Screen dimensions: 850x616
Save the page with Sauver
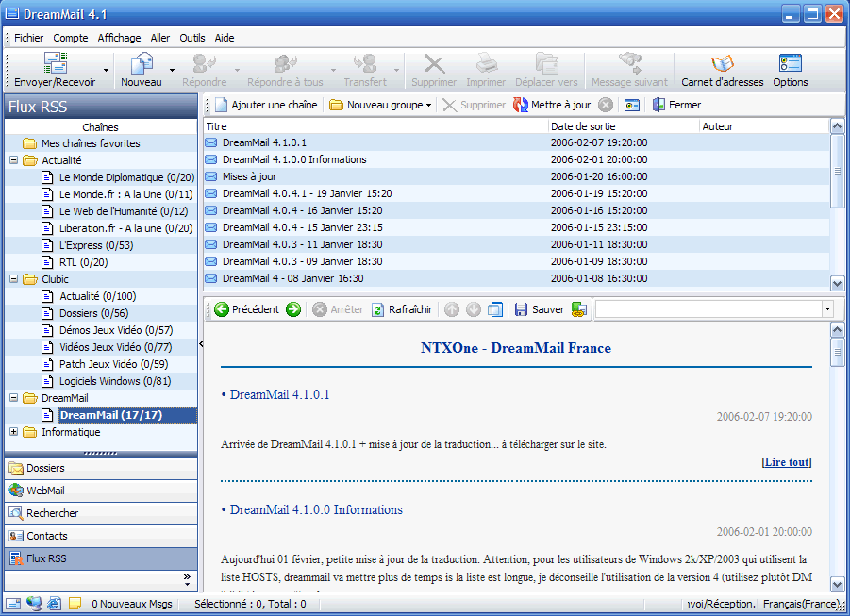[x=540, y=309]
